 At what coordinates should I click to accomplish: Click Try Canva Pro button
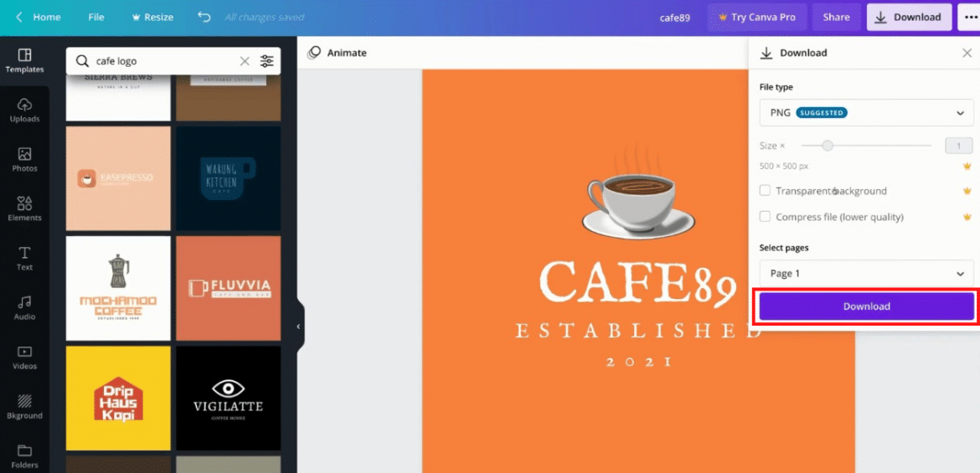757,18
